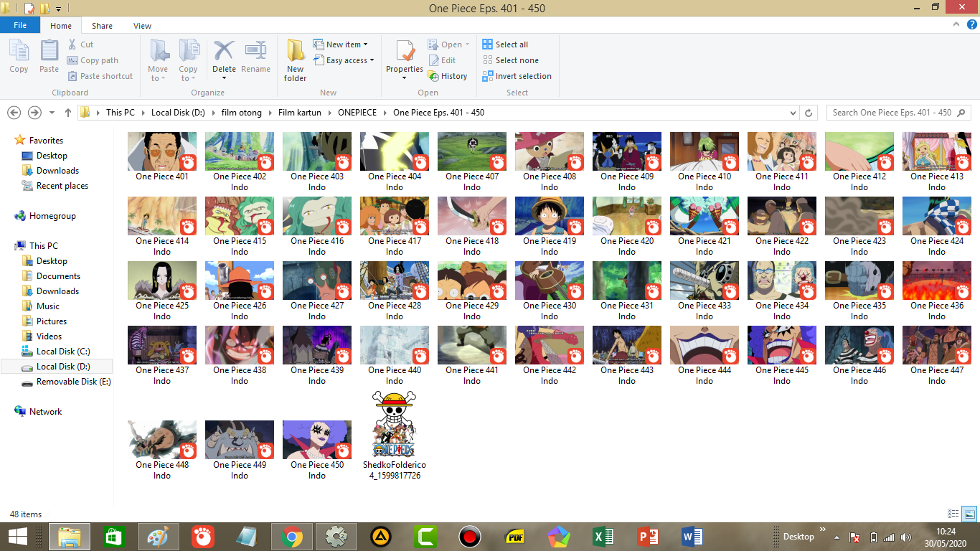Switch to the Share ribbon tab
Image resolution: width=980 pixels, height=551 pixels.
coord(102,26)
